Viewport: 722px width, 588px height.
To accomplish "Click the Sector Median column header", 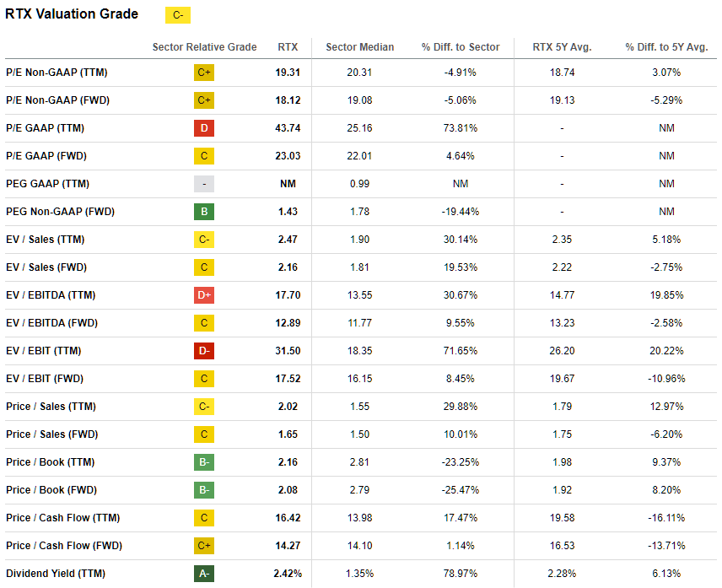I will (359, 47).
